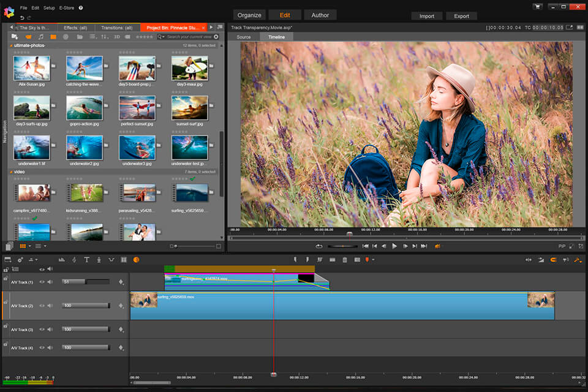Click the shopping cart icon
The image size is (588, 392).
point(537,7)
